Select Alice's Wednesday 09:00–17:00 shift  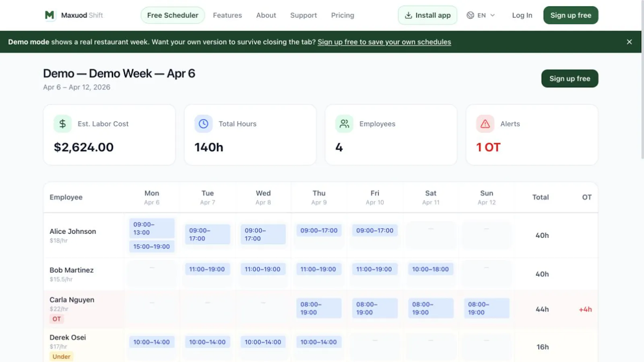click(263, 234)
